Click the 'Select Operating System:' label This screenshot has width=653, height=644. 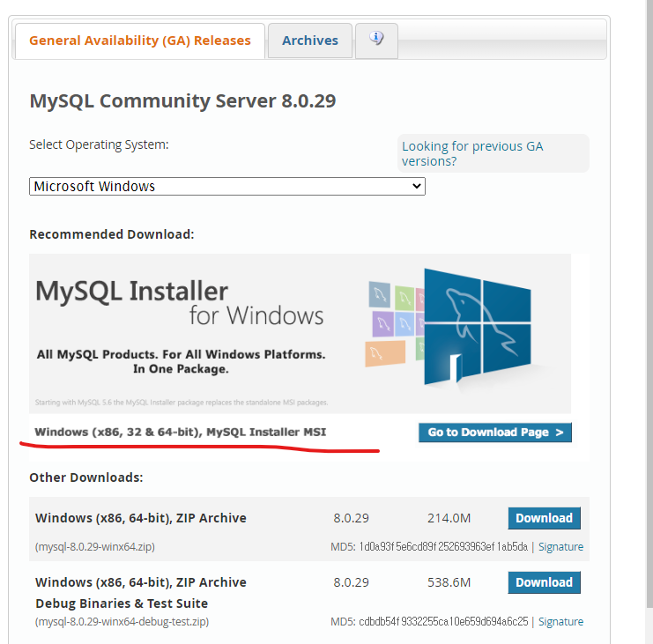[x=99, y=144]
